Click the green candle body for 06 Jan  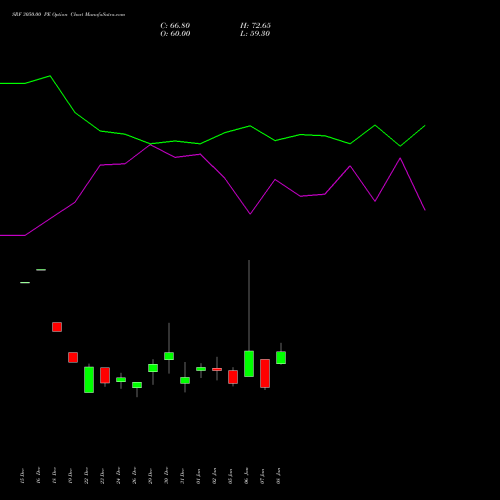click(249, 364)
